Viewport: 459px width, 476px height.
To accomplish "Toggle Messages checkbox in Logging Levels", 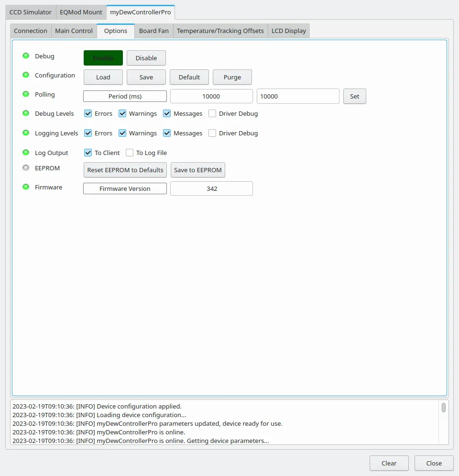I will coord(167,133).
